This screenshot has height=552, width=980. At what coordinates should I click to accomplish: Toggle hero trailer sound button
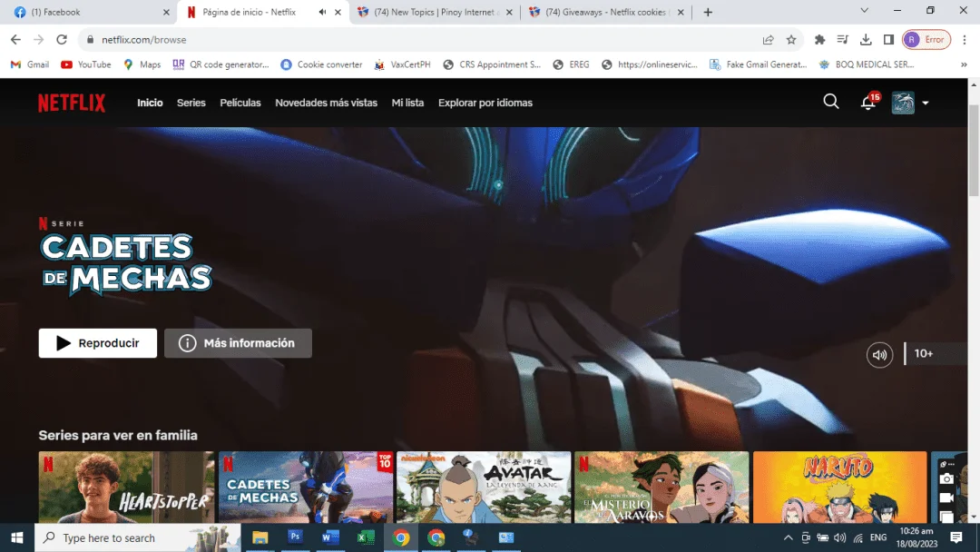tap(879, 354)
